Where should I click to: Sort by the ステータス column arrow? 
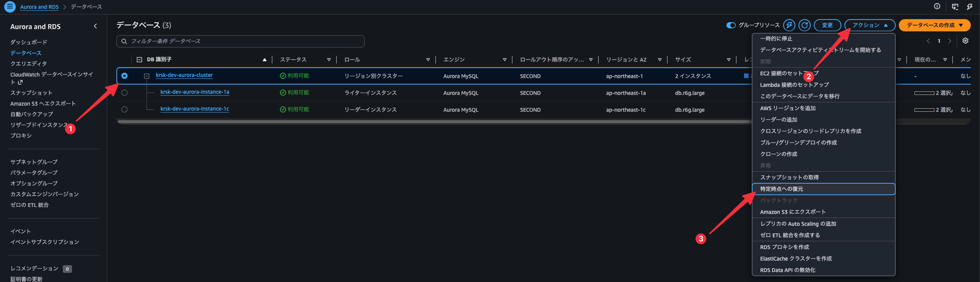(x=329, y=60)
